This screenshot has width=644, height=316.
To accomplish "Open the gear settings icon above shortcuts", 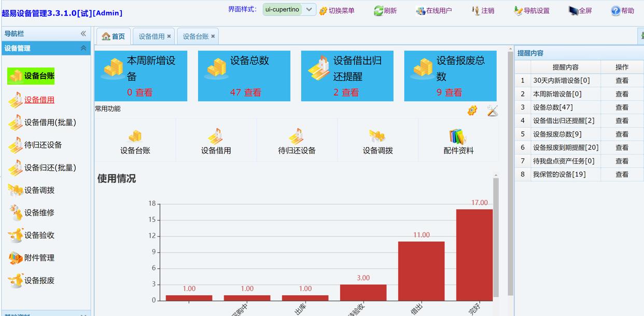I will 472,110.
